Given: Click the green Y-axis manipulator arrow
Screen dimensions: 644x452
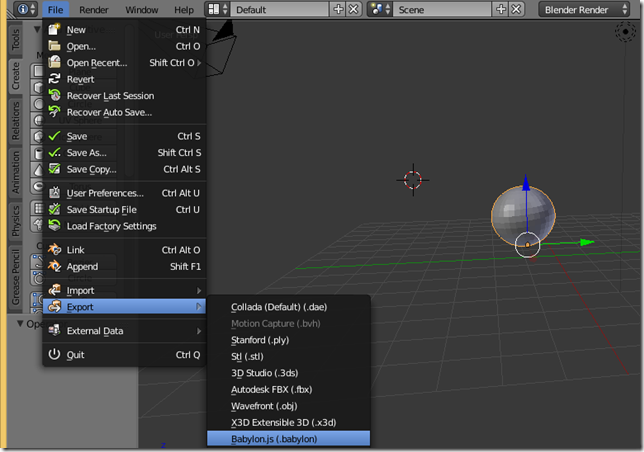Looking at the screenshot, I should pyautogui.click(x=586, y=242).
